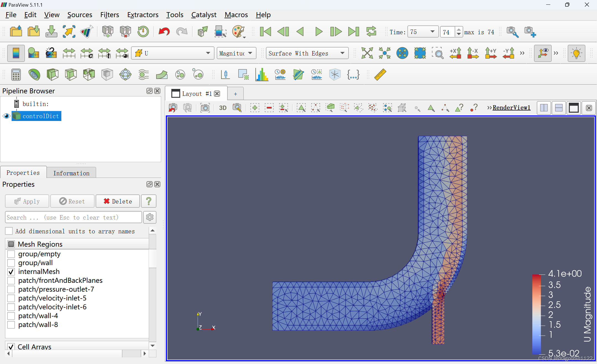597x364 pixels.
Task: Open the Surface With Edges representation dropdown
Action: 307,53
